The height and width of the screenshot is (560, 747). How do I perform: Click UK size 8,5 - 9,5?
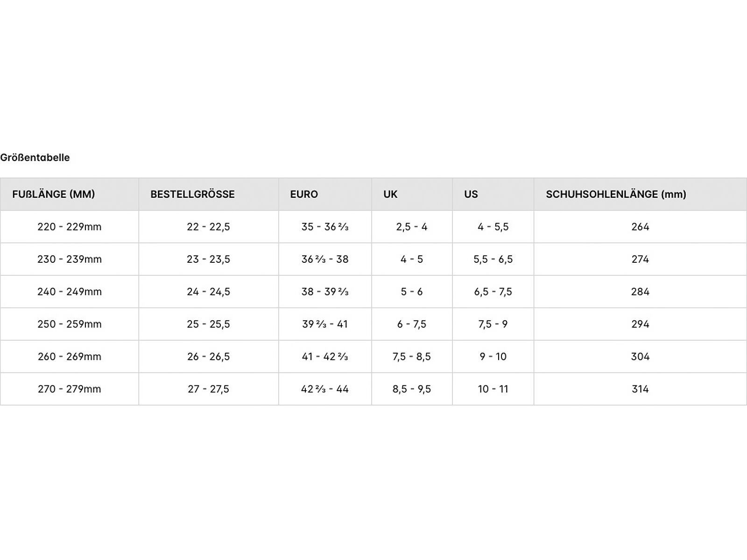click(x=412, y=389)
